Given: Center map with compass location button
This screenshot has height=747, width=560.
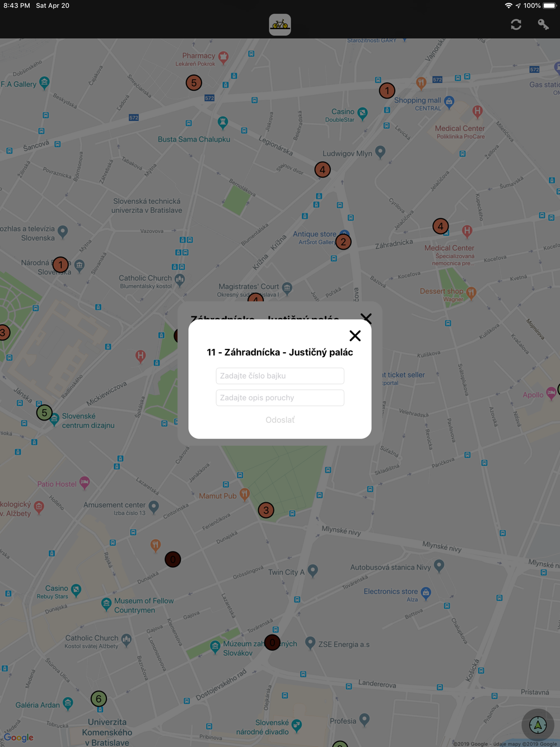Looking at the screenshot, I should 538,725.
